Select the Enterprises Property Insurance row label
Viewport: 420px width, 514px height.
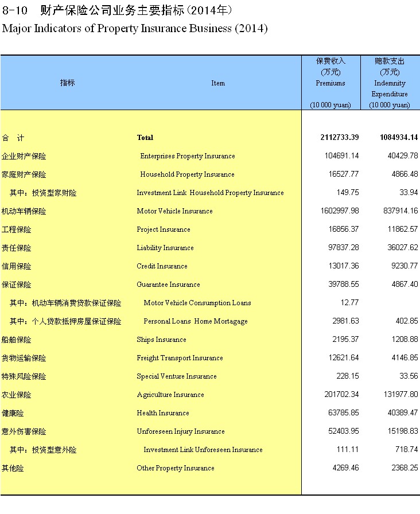188,156
